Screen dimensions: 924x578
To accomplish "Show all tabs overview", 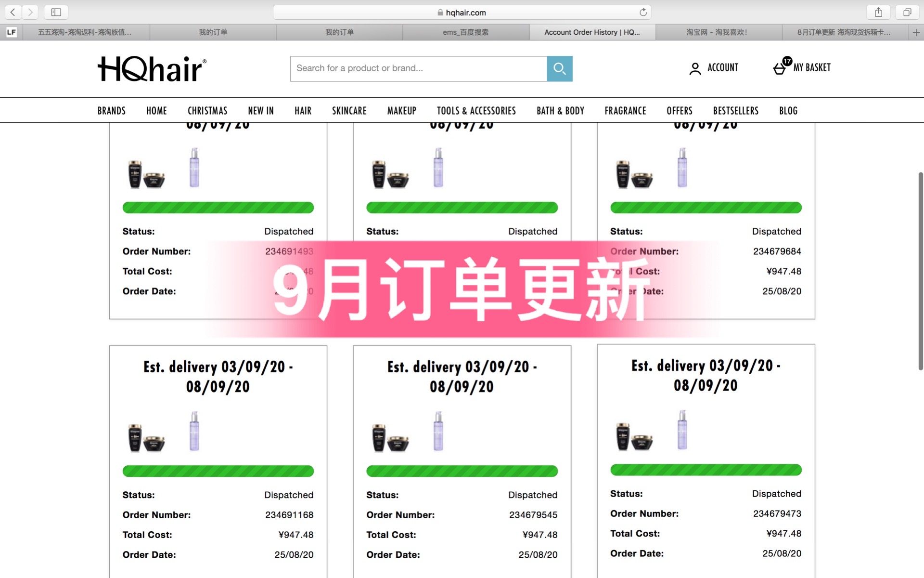I will pos(907,12).
